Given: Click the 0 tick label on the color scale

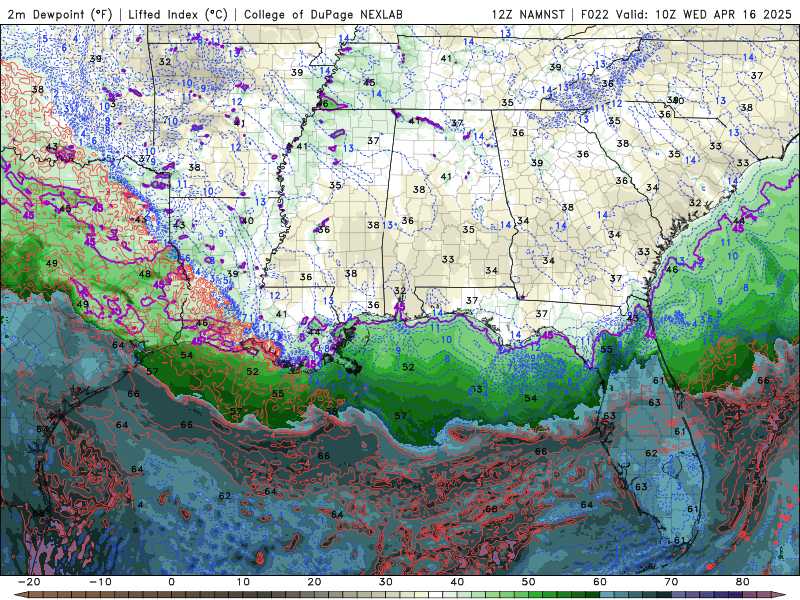Looking at the screenshot, I should (x=171, y=582).
